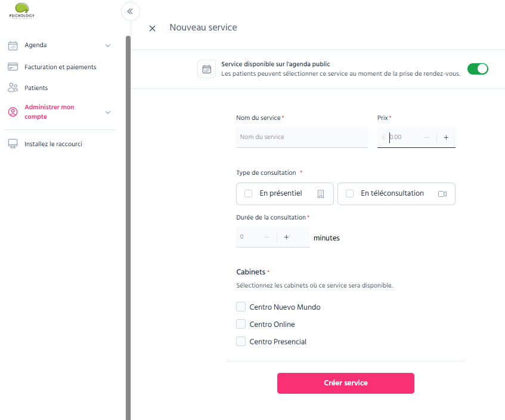Expand the Agenda menu chevron
This screenshot has height=420, width=505.
pos(108,46)
